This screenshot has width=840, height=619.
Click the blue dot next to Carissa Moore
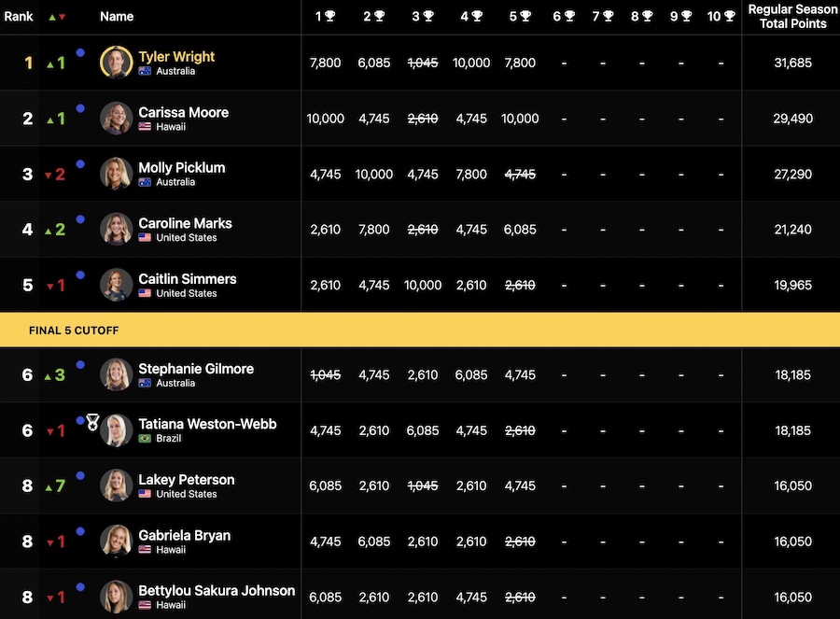(80, 108)
